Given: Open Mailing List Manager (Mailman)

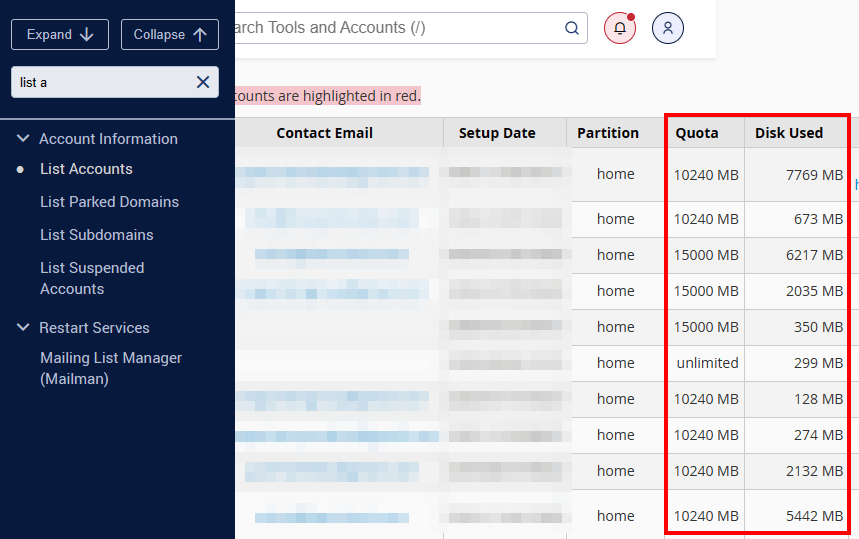Looking at the screenshot, I should pos(111,368).
